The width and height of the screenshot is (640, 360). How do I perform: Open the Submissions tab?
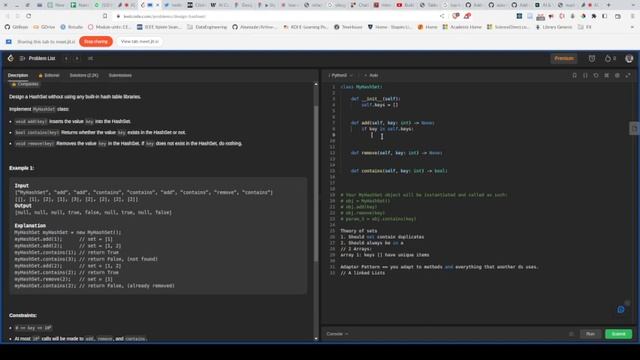(120, 76)
